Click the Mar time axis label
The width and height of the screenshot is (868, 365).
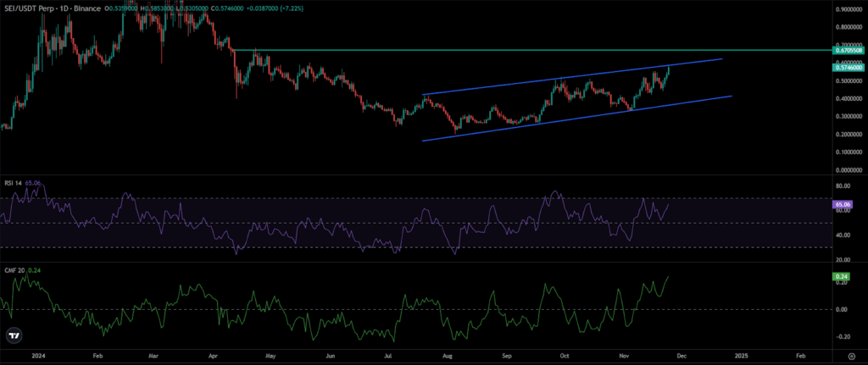click(x=155, y=357)
